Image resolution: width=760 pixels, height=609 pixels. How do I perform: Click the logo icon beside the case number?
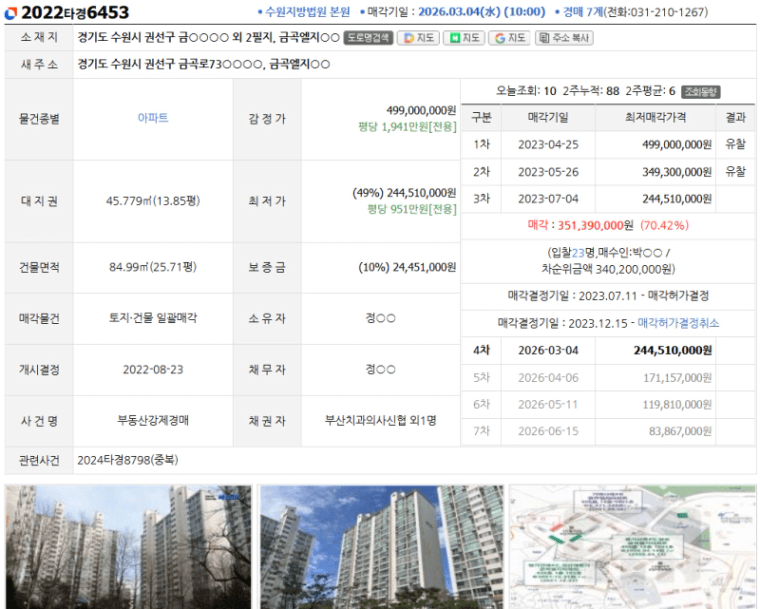11,12
